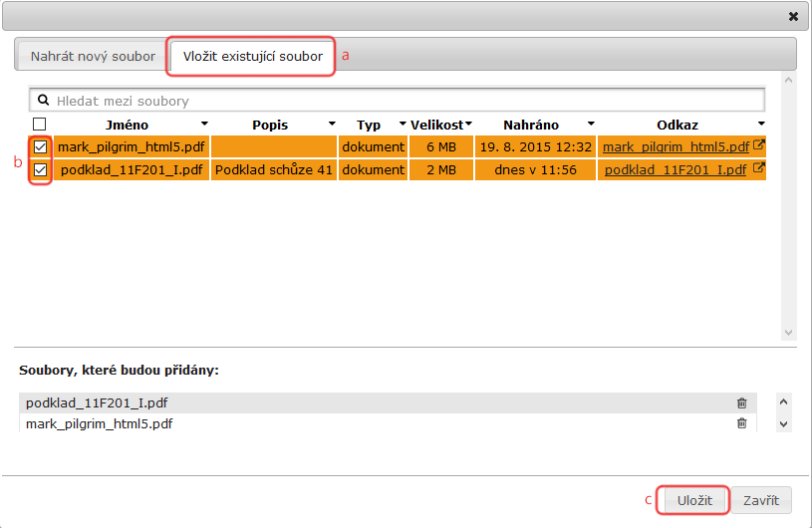Image resolution: width=812 pixels, height=528 pixels.
Task: Switch to the Nahrát nový soubor tab
Action: click(x=92, y=56)
